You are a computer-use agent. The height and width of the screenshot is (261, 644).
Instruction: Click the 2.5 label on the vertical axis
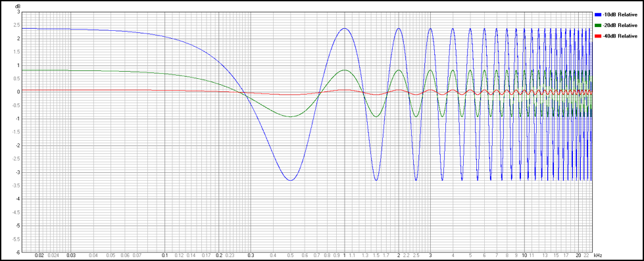pos(17,26)
